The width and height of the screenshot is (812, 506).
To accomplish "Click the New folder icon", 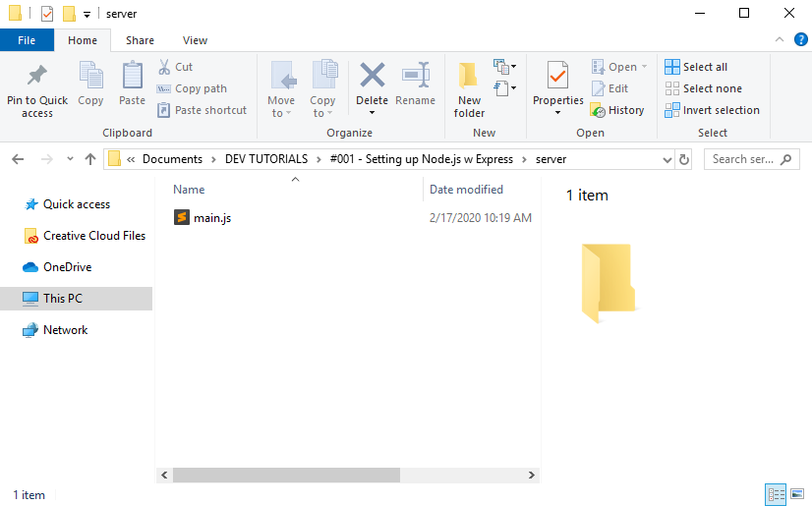I will click(469, 76).
